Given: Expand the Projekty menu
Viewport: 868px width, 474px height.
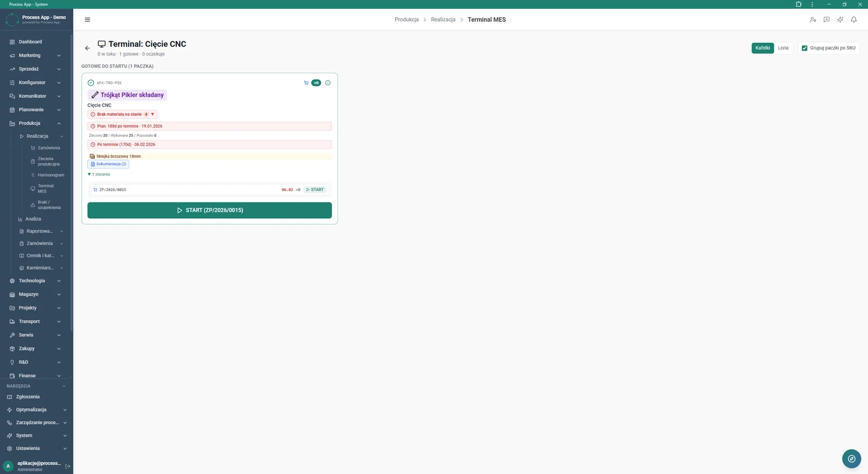Looking at the screenshot, I should [x=36, y=308].
